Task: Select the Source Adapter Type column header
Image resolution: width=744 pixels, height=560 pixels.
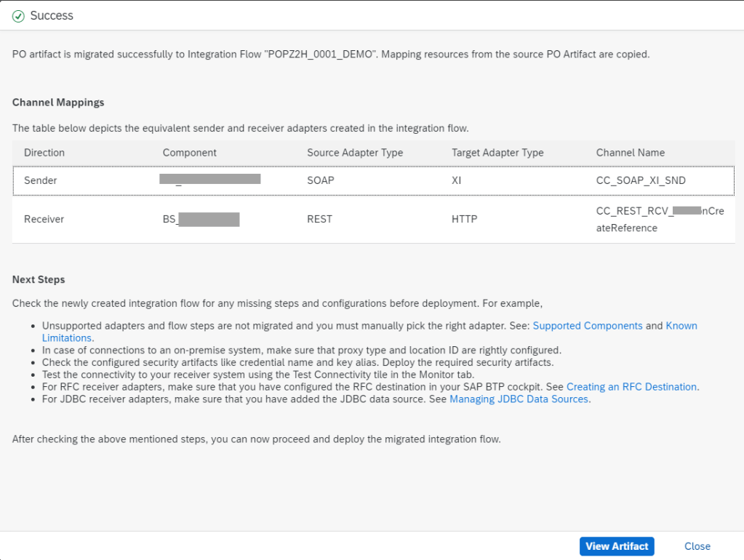Action: 355,153
